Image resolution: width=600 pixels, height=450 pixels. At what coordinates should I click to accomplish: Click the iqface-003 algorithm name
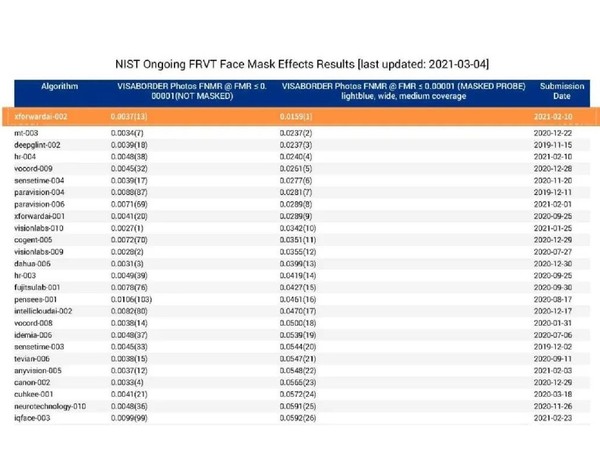pyautogui.click(x=32, y=418)
